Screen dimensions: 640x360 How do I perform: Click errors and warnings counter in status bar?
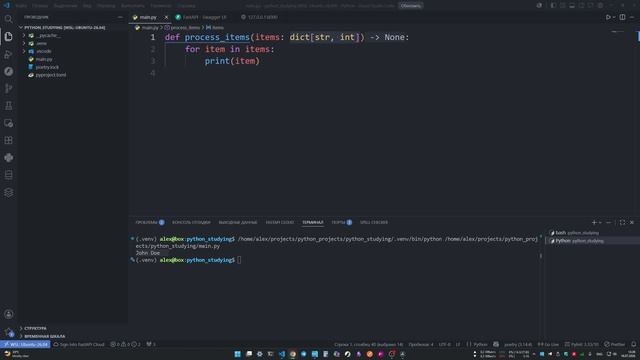126,344
